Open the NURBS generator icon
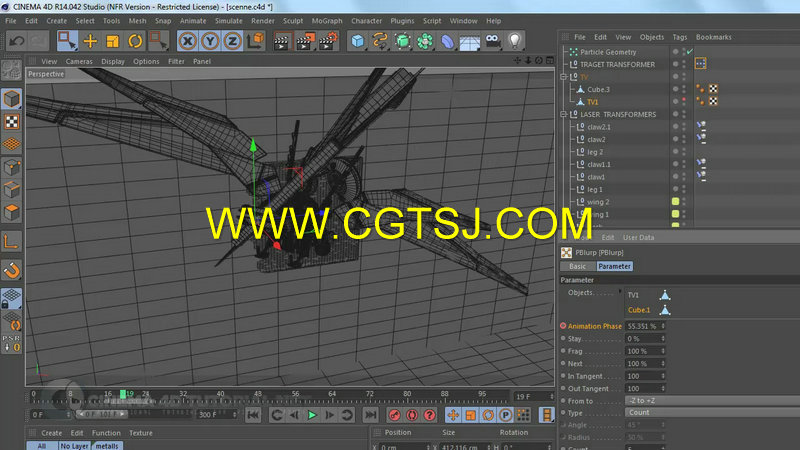This screenshot has height=450, width=800. pos(403,41)
